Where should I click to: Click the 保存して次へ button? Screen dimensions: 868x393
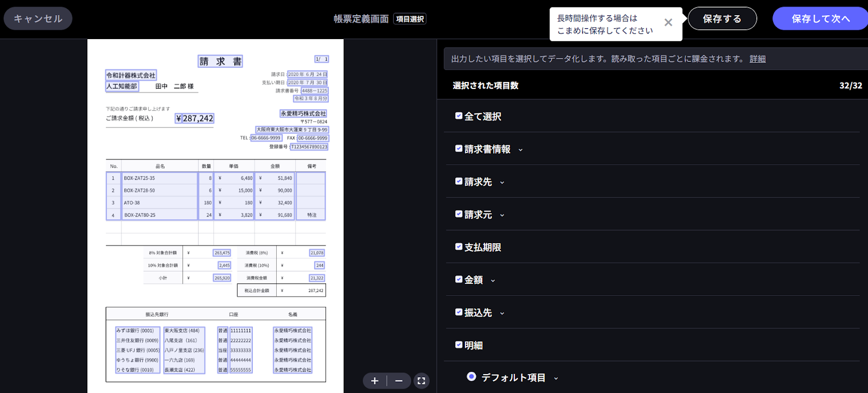(x=820, y=18)
